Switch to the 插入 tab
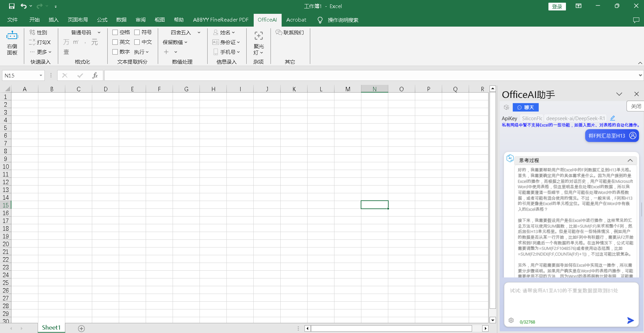The image size is (644, 333). [x=53, y=20]
